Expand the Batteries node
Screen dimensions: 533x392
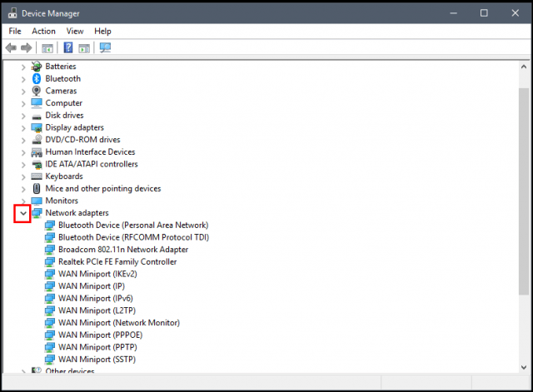point(23,67)
